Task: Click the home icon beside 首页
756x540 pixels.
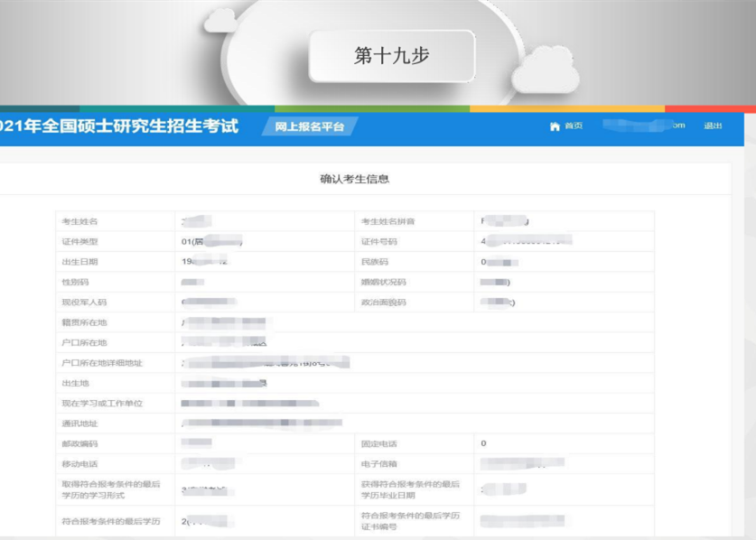Action: click(x=555, y=126)
